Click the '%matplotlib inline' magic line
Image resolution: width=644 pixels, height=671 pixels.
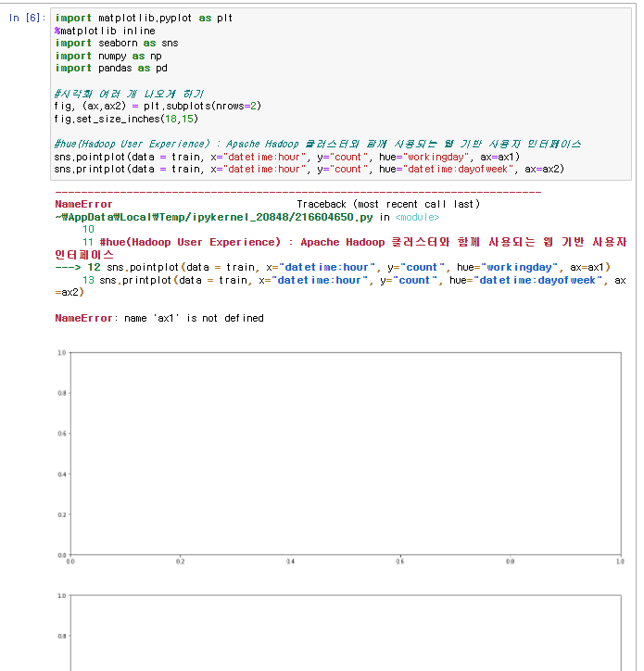tap(105, 31)
